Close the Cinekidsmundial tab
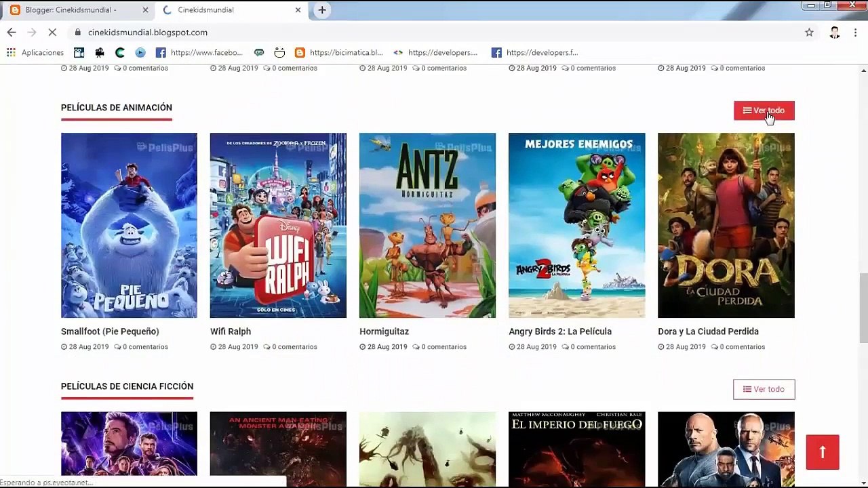This screenshot has width=868, height=488. click(x=298, y=10)
